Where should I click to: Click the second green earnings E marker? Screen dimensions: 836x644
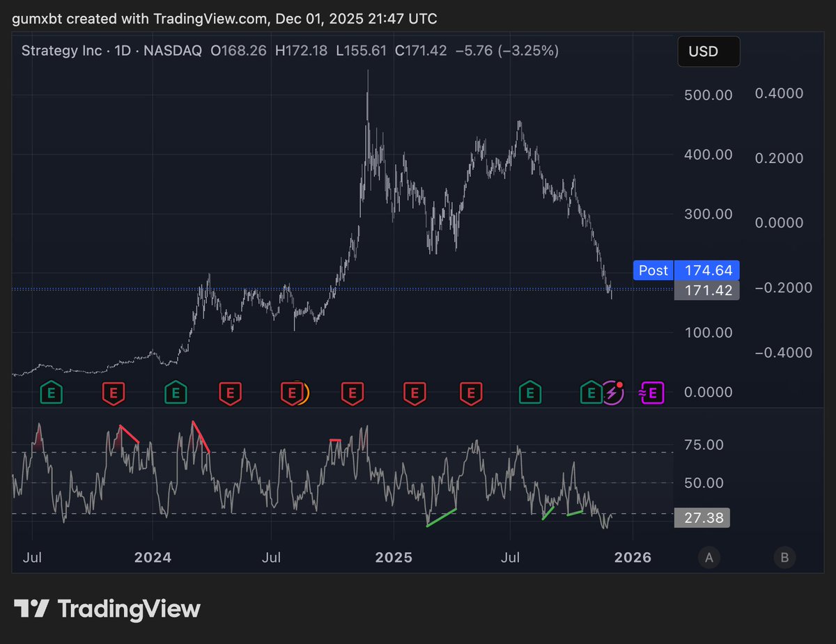[175, 393]
